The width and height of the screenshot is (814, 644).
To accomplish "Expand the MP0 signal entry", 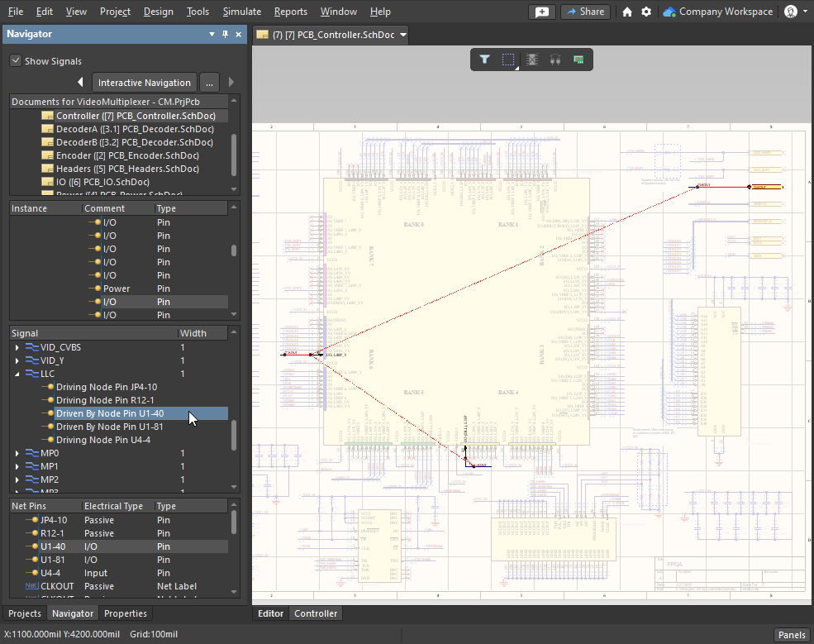I will coord(17,453).
